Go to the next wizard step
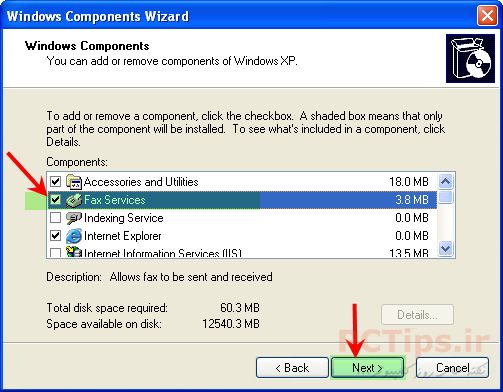The height and width of the screenshot is (392, 503). click(368, 368)
